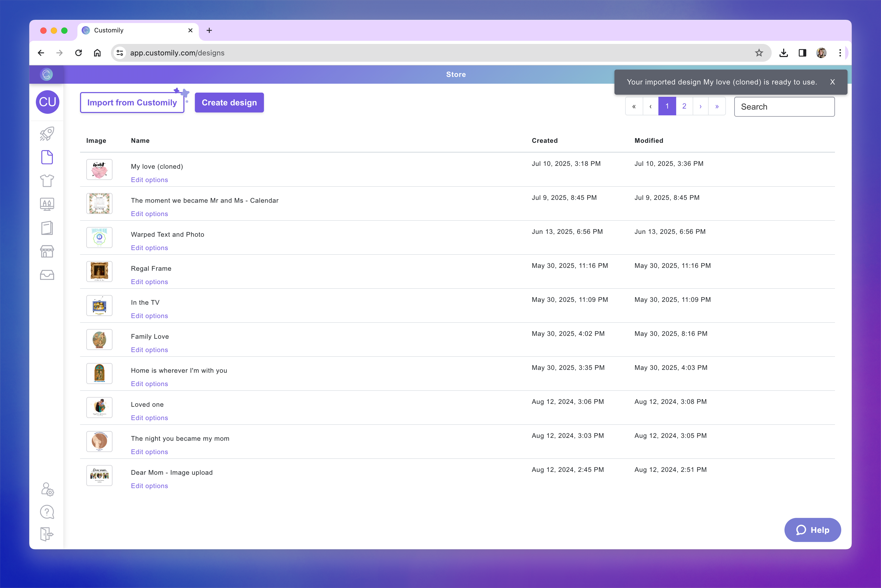Click the logout door icon
Image resolution: width=881 pixels, height=588 pixels.
pos(47,534)
